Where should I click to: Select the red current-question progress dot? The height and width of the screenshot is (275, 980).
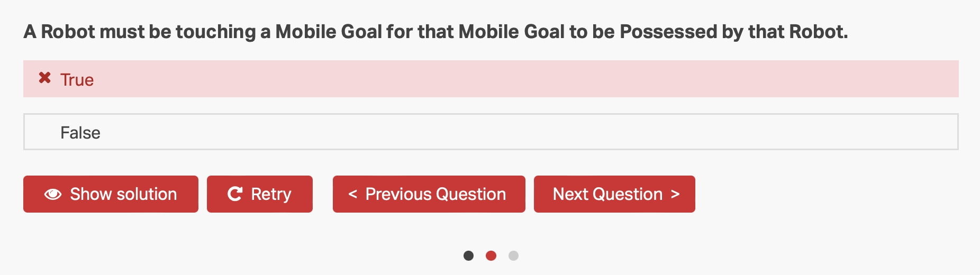(491, 255)
